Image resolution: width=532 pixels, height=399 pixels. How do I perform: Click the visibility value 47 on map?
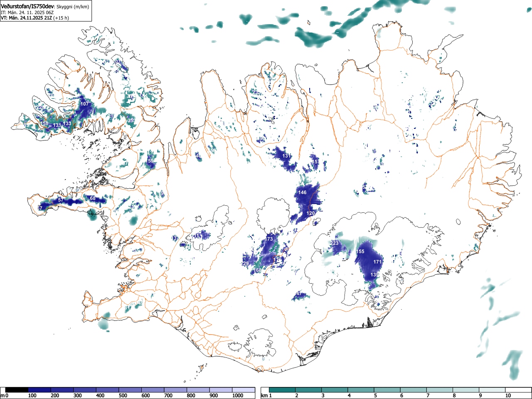(x=299, y=294)
